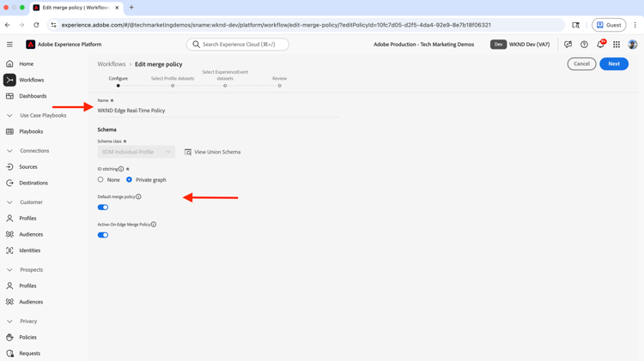Open the help question mark icon
Viewport: 644px width, 361px height.
pyautogui.click(x=584, y=45)
